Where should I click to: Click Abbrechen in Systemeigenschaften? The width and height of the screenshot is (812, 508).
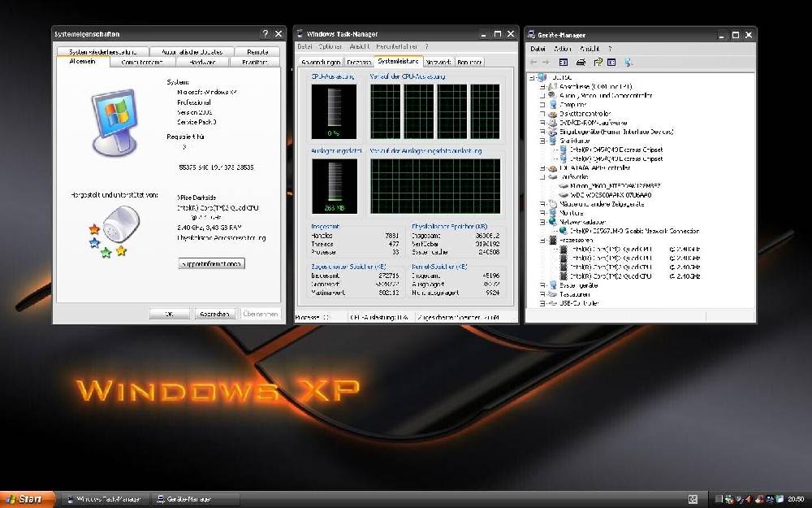[214, 314]
